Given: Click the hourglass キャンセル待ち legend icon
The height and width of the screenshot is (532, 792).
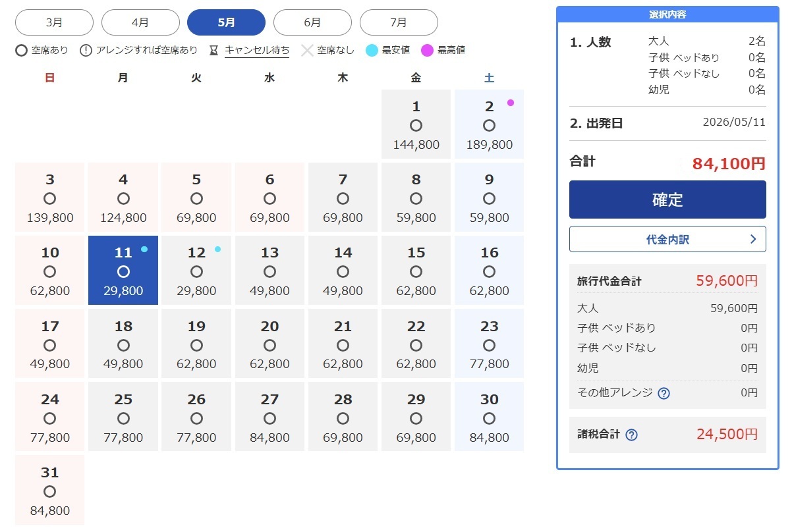Looking at the screenshot, I should coord(213,51).
